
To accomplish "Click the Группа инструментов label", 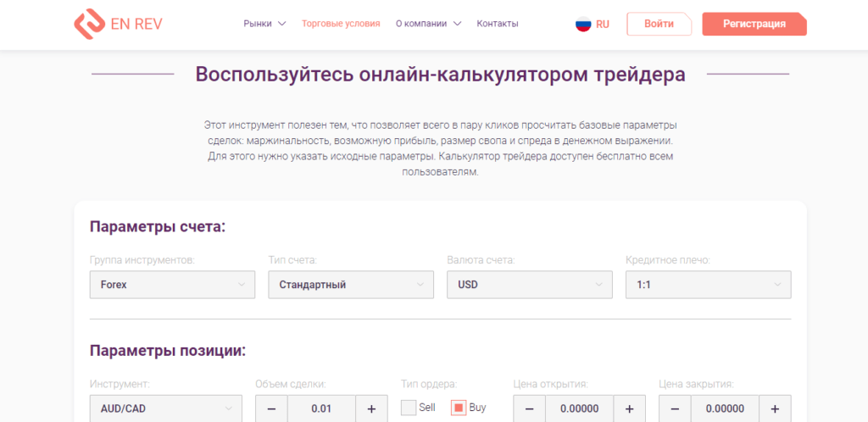I will pos(142,260).
